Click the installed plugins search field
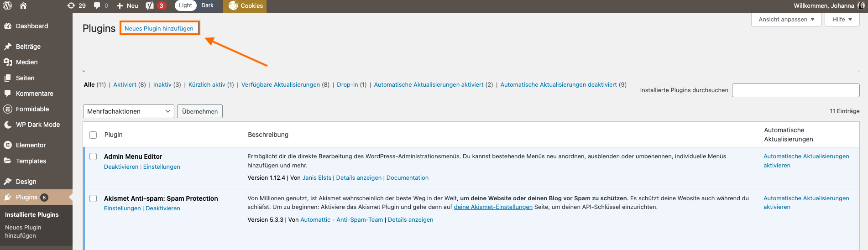The height and width of the screenshot is (250, 868). [795, 90]
